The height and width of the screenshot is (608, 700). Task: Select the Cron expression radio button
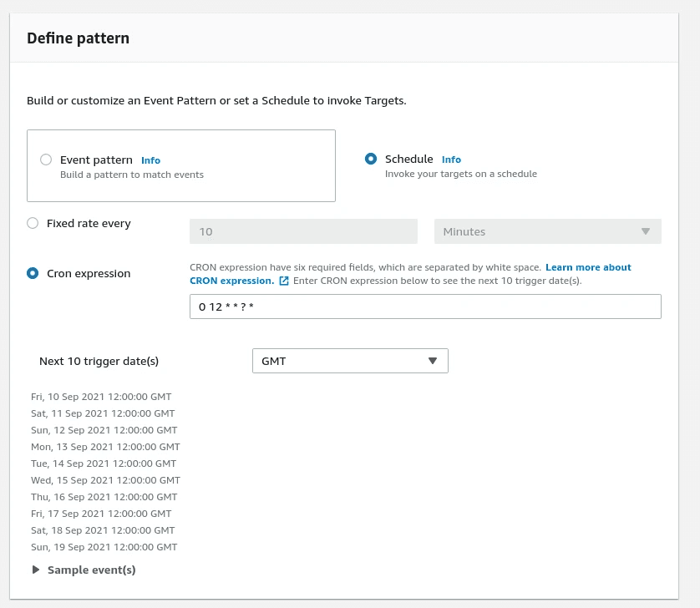[x=33, y=273]
